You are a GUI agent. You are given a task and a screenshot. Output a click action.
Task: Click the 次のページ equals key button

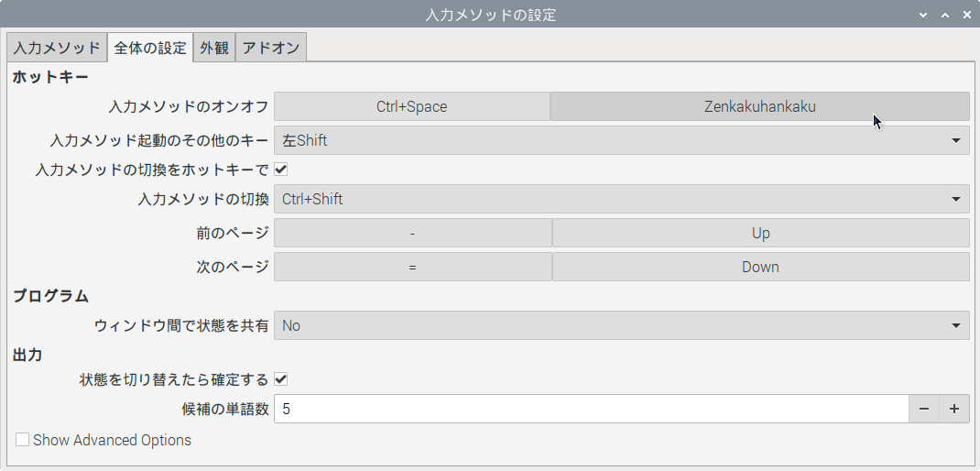click(x=412, y=268)
